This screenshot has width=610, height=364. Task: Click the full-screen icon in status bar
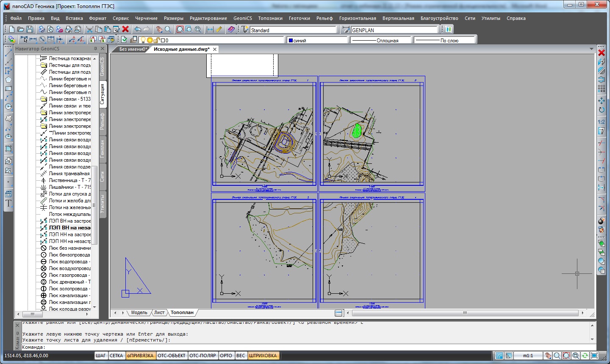(x=594, y=356)
